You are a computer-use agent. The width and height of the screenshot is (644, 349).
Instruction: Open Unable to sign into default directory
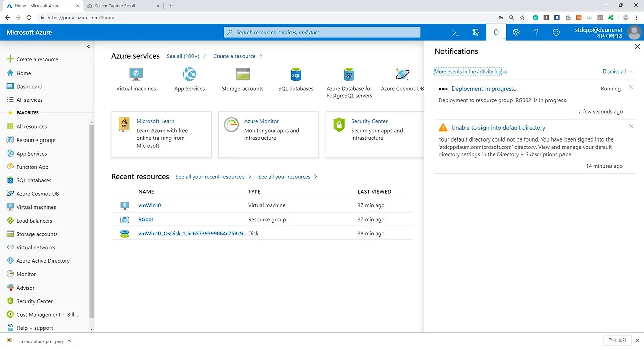pyautogui.click(x=499, y=128)
